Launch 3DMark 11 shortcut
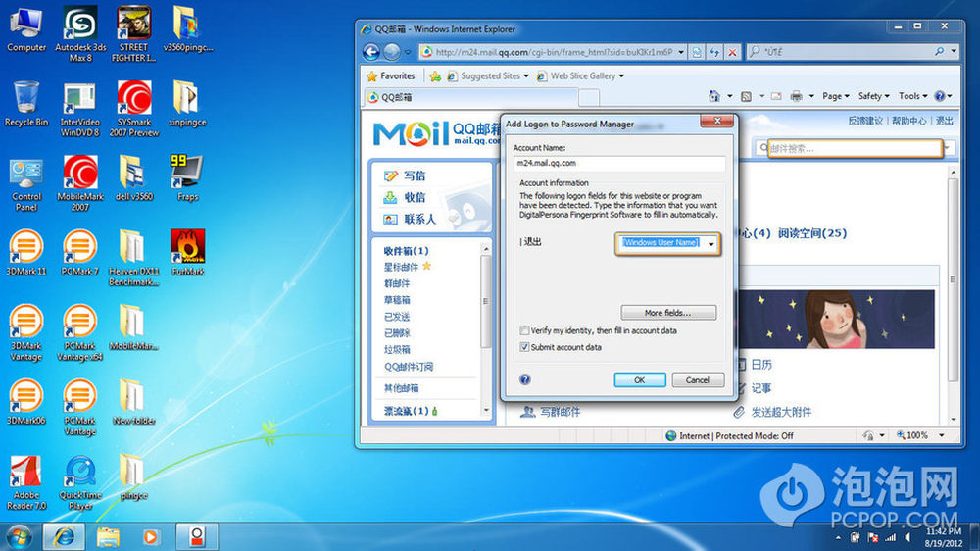The image size is (980, 551). point(26,253)
